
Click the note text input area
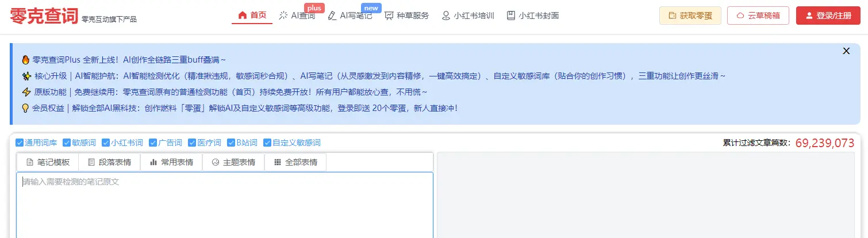(x=225, y=205)
